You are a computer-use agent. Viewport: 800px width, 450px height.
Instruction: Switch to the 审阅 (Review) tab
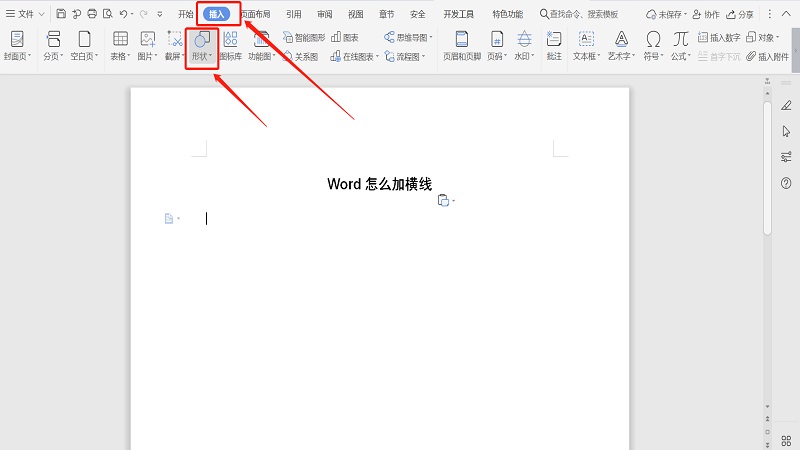point(325,14)
